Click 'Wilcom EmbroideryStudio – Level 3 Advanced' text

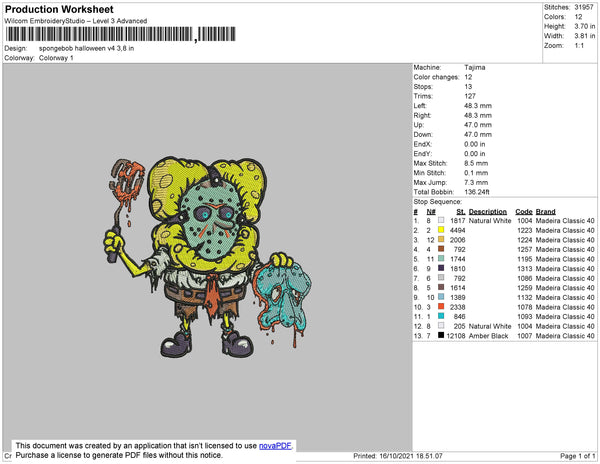(76, 21)
